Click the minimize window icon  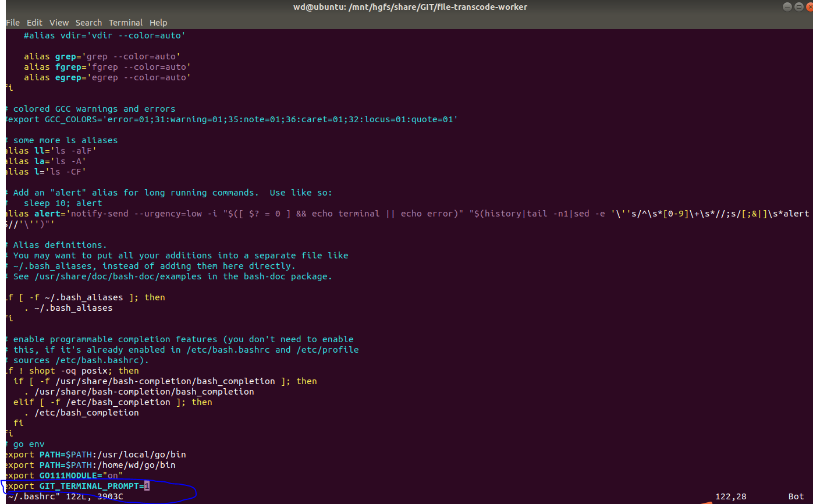pyautogui.click(x=787, y=6)
